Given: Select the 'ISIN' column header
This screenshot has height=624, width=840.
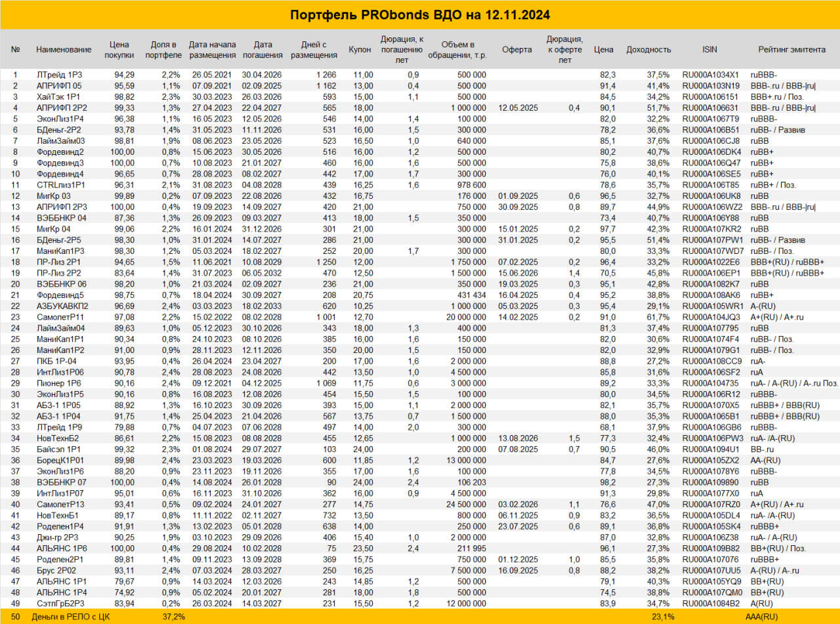Looking at the screenshot, I should coord(711,50).
